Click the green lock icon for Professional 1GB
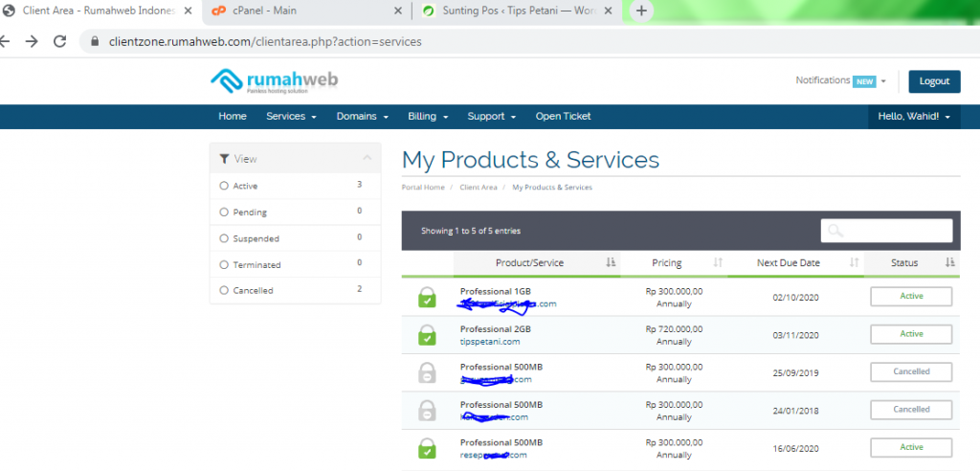 coord(428,297)
